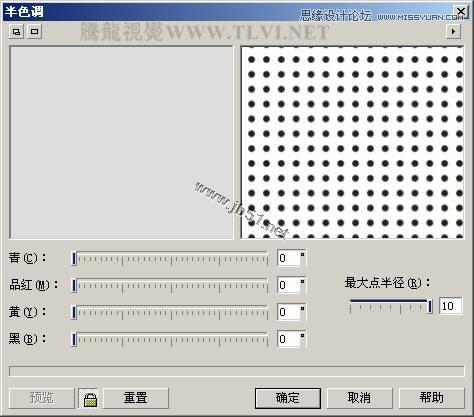Confirm with the 确定 button
This screenshot has width=474, height=417.
(x=288, y=398)
